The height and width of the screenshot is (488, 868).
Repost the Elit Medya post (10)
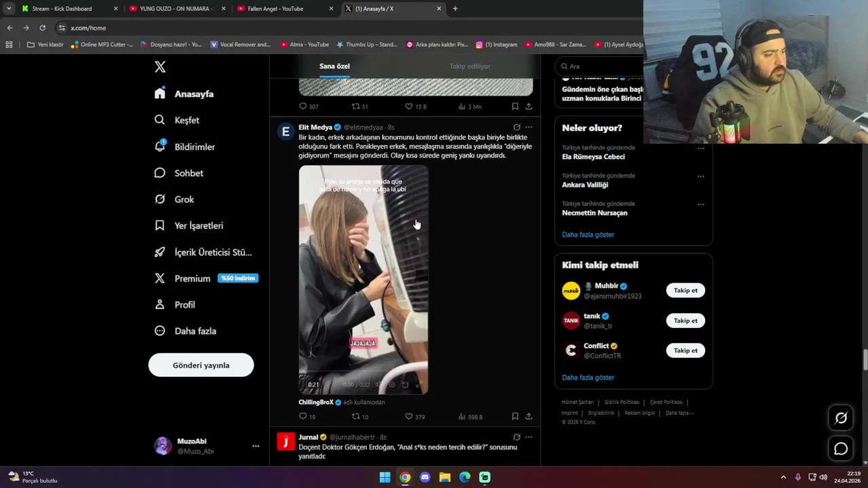coord(360,416)
